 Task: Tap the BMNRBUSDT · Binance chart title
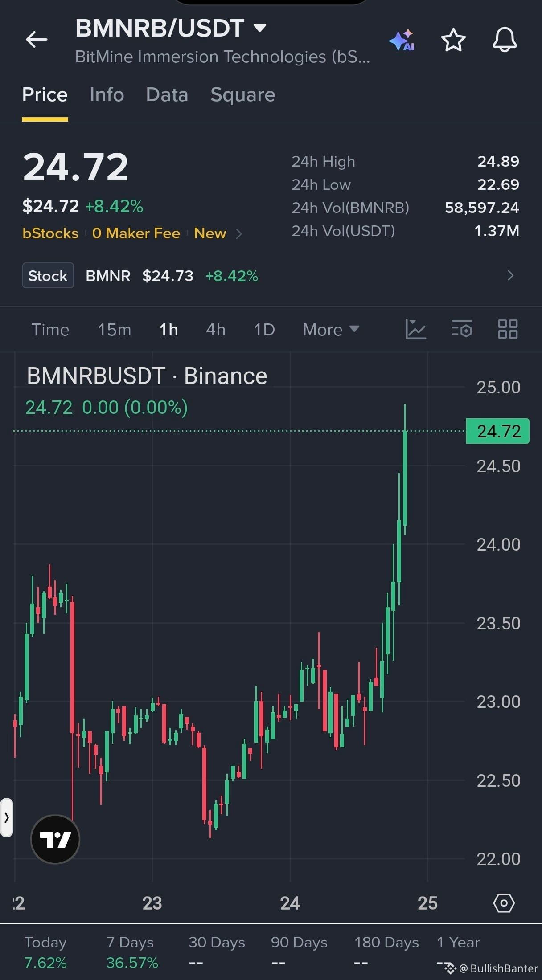pyautogui.click(x=147, y=376)
